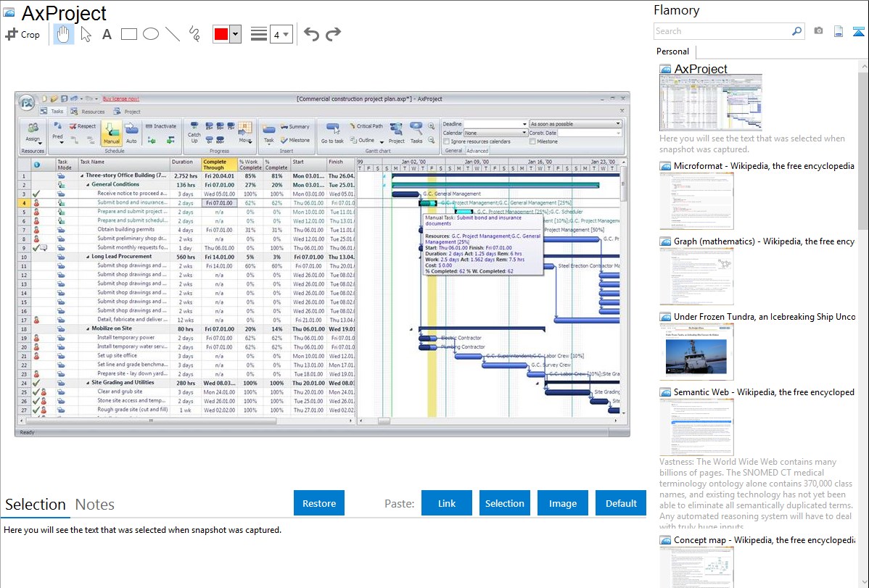Redo the last annotation
Screen dimensions: 869x588
(x=333, y=34)
